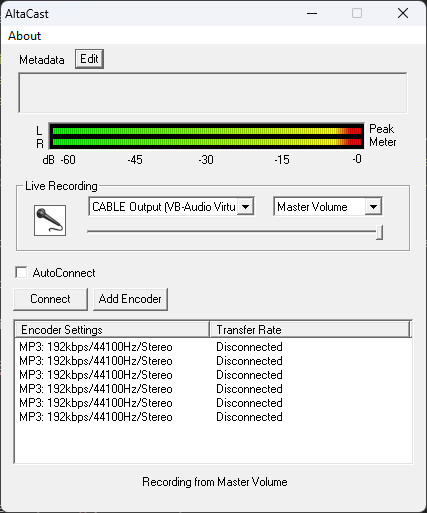
Task: Click the Connect button
Action: 50,299
